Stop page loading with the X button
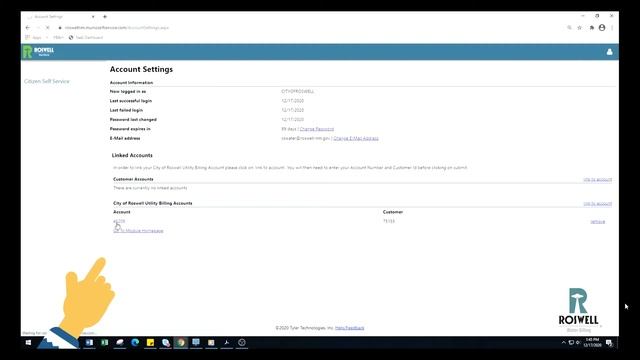640x360 pixels. click(48, 28)
